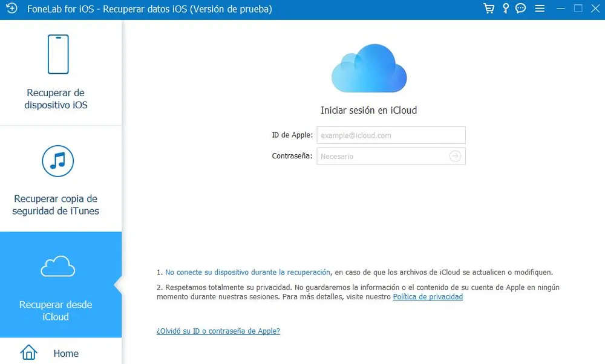Select the Recuperar desde iCloud panel

pyautogui.click(x=60, y=284)
